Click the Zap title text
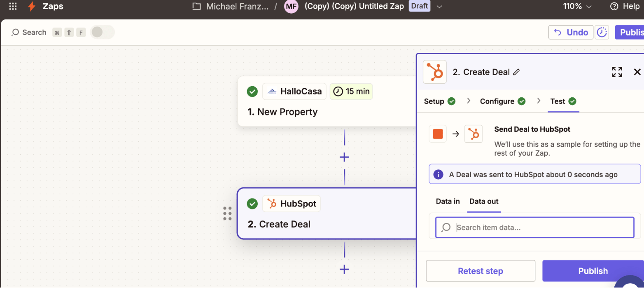The image size is (644, 291). pos(354,6)
